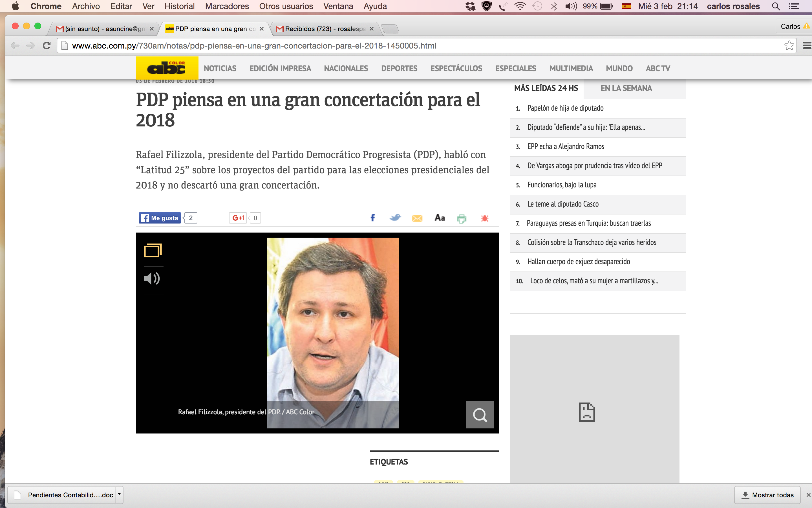Change text size with Aa icon
812x508 pixels.
click(440, 218)
